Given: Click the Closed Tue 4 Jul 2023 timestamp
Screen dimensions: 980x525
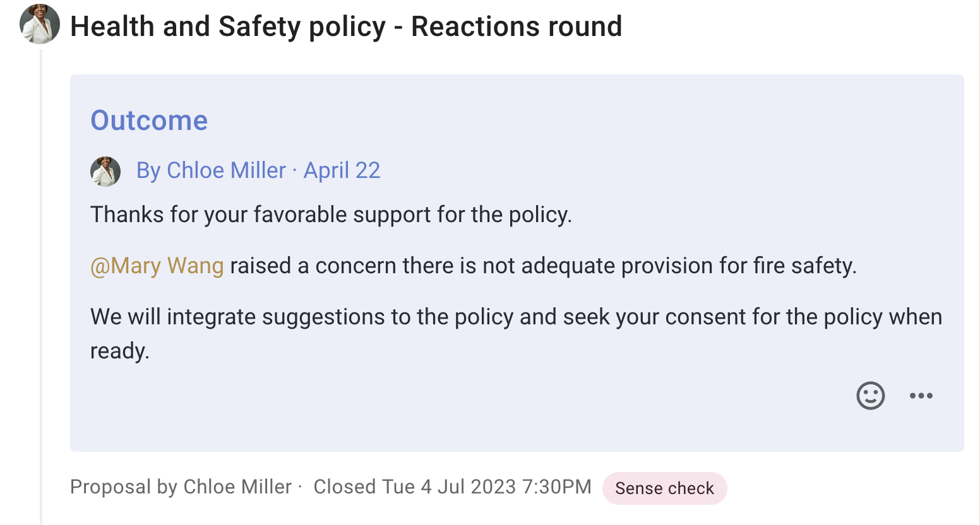Looking at the screenshot, I should 453,487.
